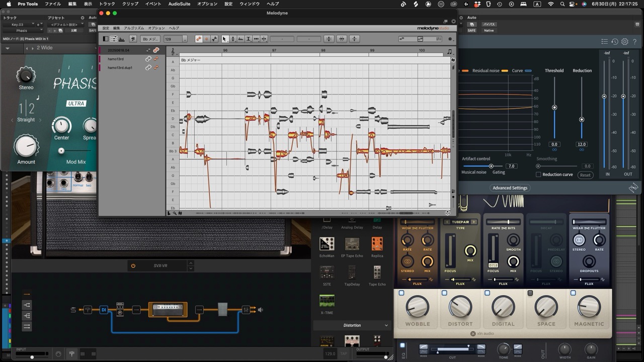Open Melodyne ヘルプ menu
Image resolution: width=644 pixels, height=362 pixels.
tap(174, 28)
